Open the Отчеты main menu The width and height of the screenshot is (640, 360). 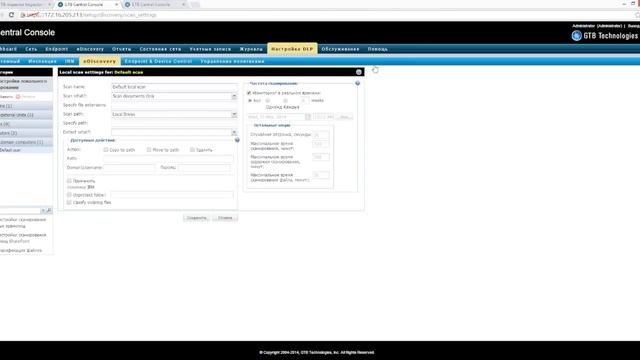pyautogui.click(x=122, y=49)
